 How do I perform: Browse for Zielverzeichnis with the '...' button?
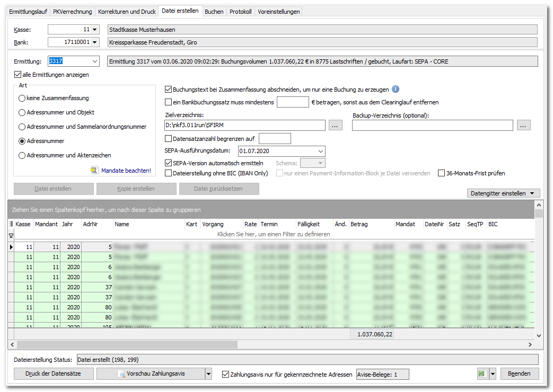point(336,125)
